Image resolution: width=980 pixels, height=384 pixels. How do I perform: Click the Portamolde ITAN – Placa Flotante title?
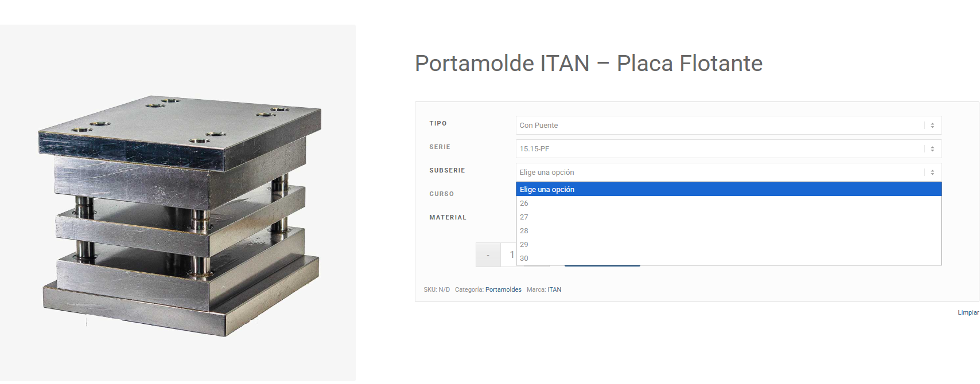tap(588, 64)
